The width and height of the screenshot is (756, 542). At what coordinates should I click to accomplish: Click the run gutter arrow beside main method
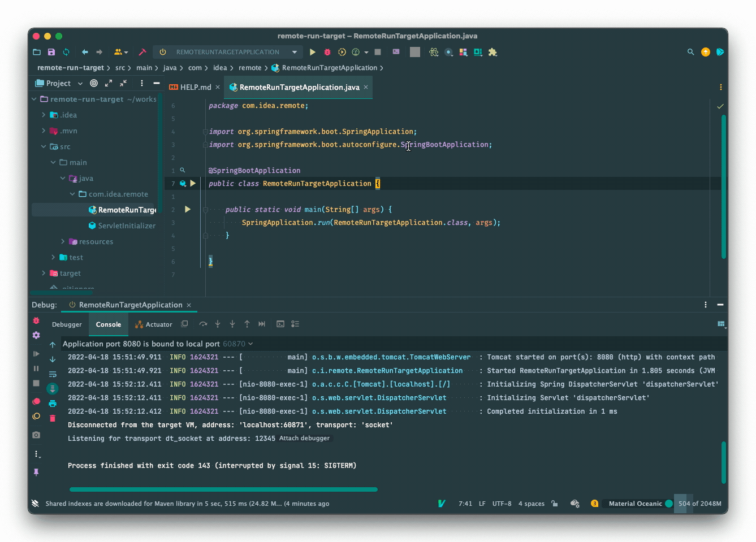click(188, 209)
